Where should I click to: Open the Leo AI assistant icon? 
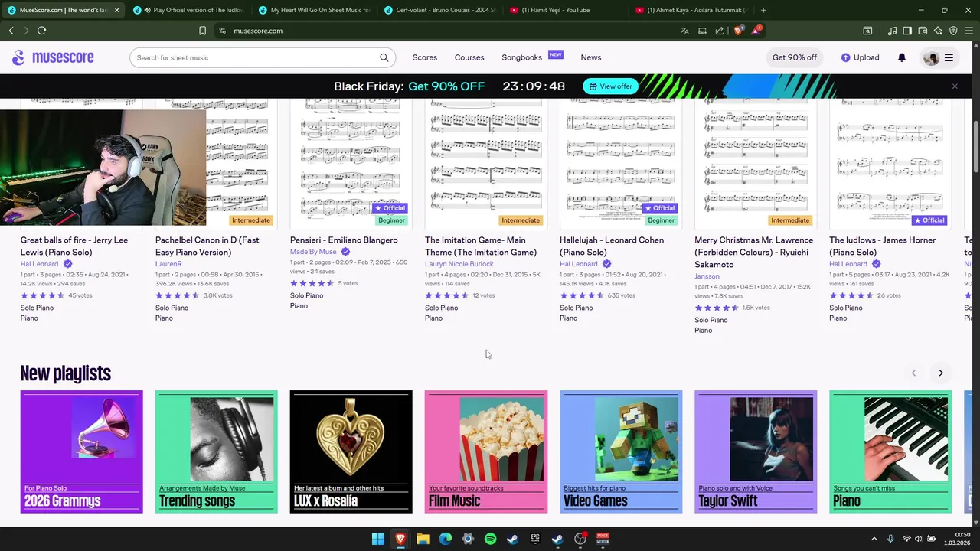(938, 31)
